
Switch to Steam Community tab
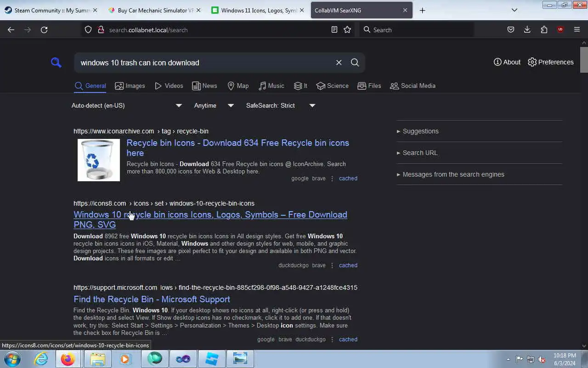[x=51, y=10]
